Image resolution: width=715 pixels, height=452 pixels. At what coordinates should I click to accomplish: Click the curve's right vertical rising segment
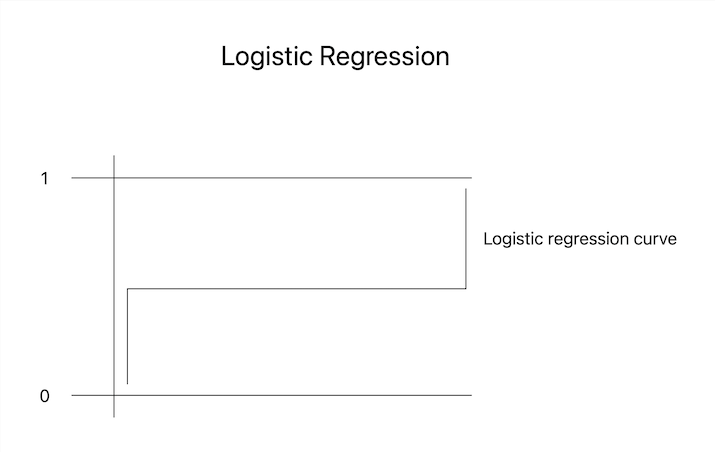pyautogui.click(x=466, y=238)
